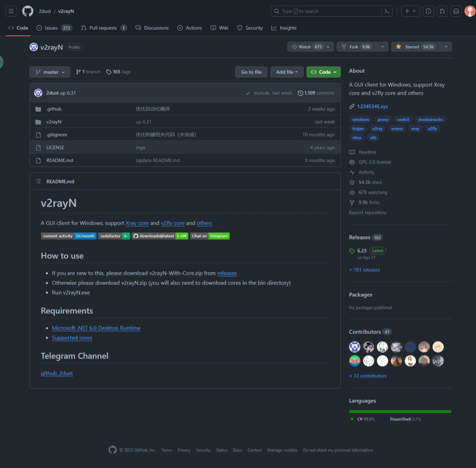Open the Supported cores link
Viewport: 476px width, 468px height.
point(72,338)
